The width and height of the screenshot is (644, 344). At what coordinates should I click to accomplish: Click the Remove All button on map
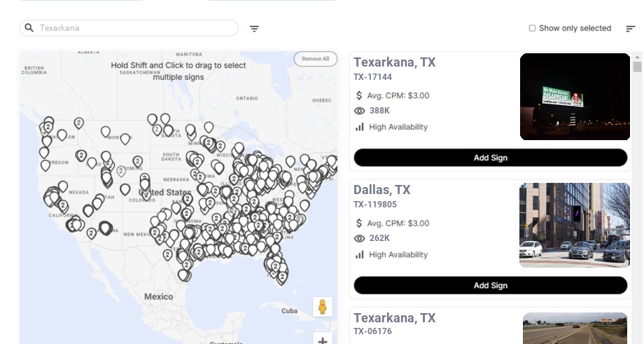(x=315, y=59)
